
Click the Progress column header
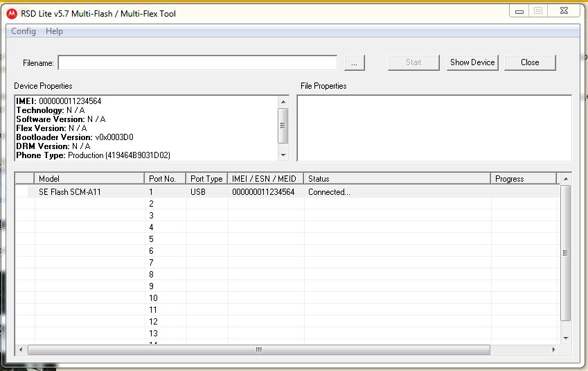(x=524, y=179)
